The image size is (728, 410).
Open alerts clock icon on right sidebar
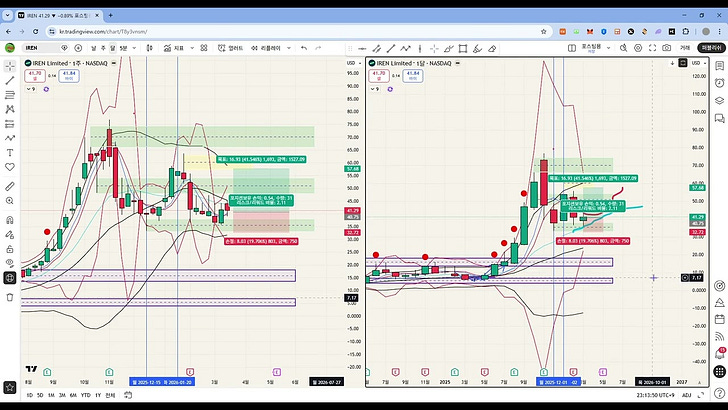[x=719, y=83]
